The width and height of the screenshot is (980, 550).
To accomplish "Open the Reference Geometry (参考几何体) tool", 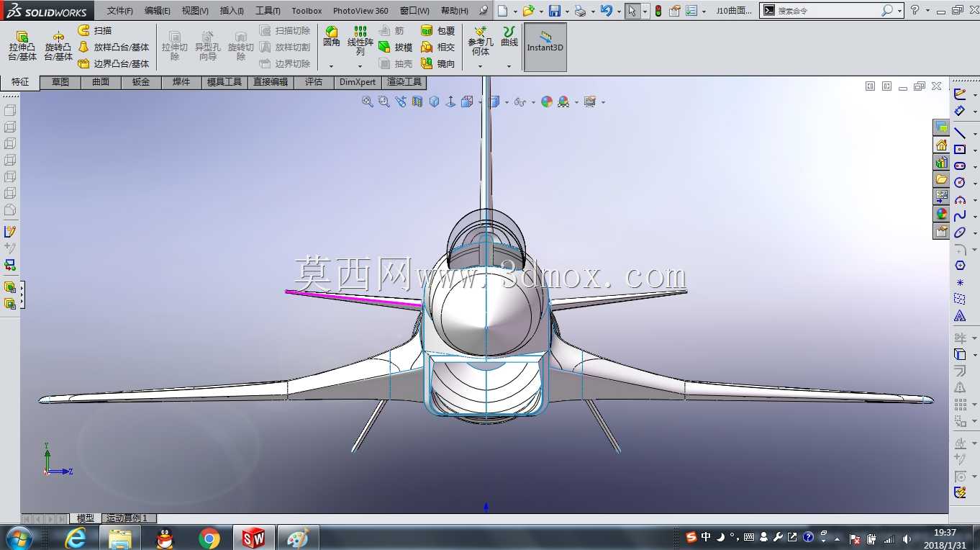I will [481, 41].
